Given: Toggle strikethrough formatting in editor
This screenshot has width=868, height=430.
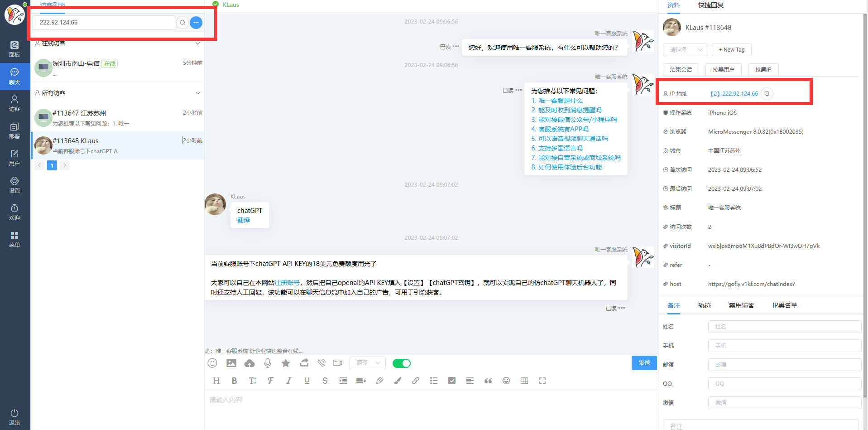Looking at the screenshot, I should (325, 381).
